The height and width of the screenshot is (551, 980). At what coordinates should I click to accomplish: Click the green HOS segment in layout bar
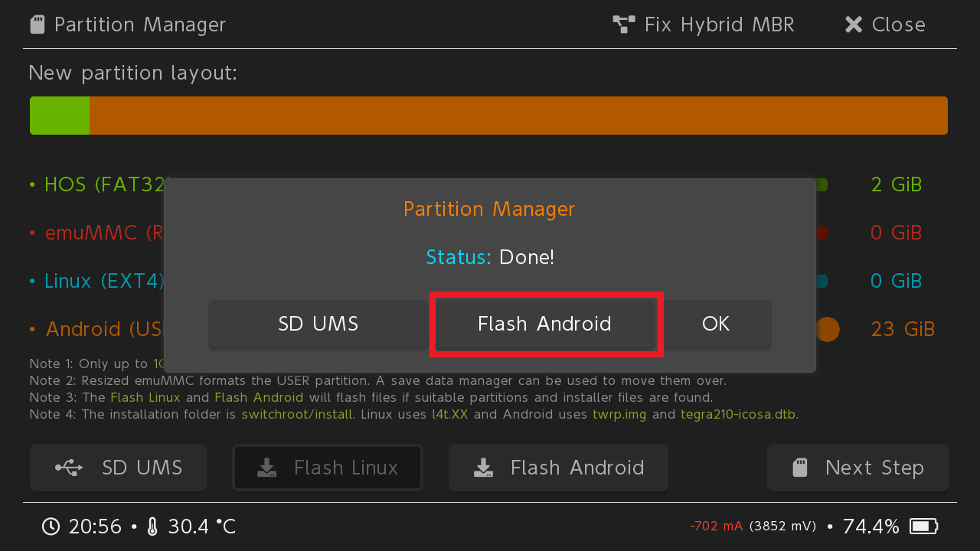60,116
